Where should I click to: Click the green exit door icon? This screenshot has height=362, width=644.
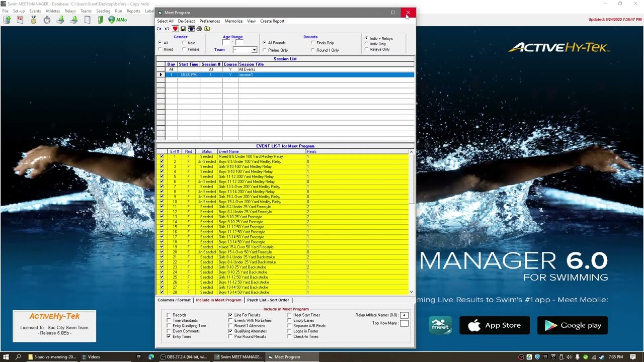coord(101,20)
